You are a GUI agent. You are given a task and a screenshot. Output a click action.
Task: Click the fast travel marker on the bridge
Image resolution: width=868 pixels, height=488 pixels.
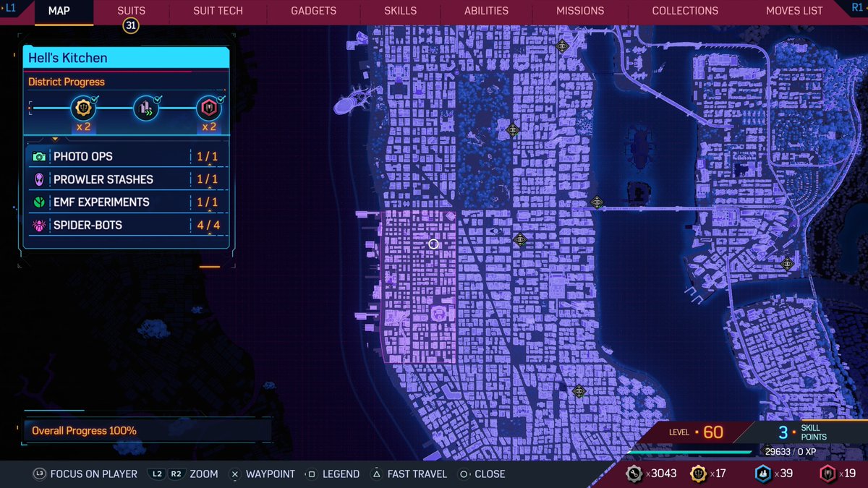[x=597, y=202]
